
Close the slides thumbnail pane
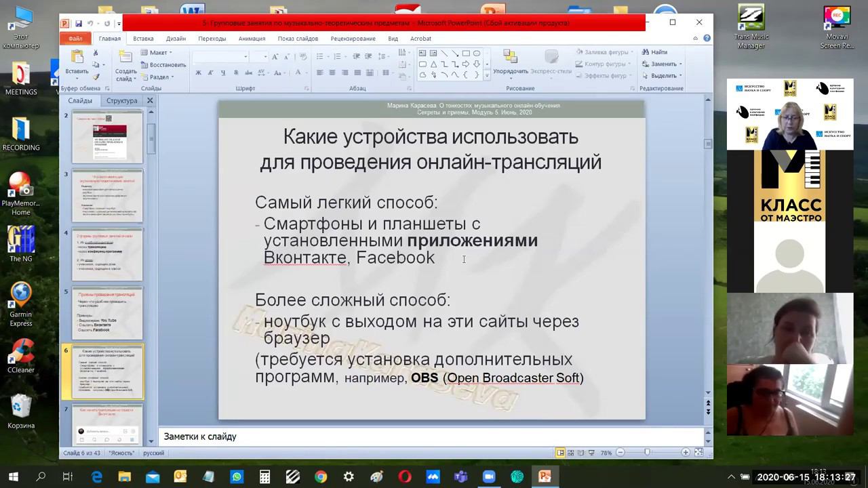(x=150, y=100)
